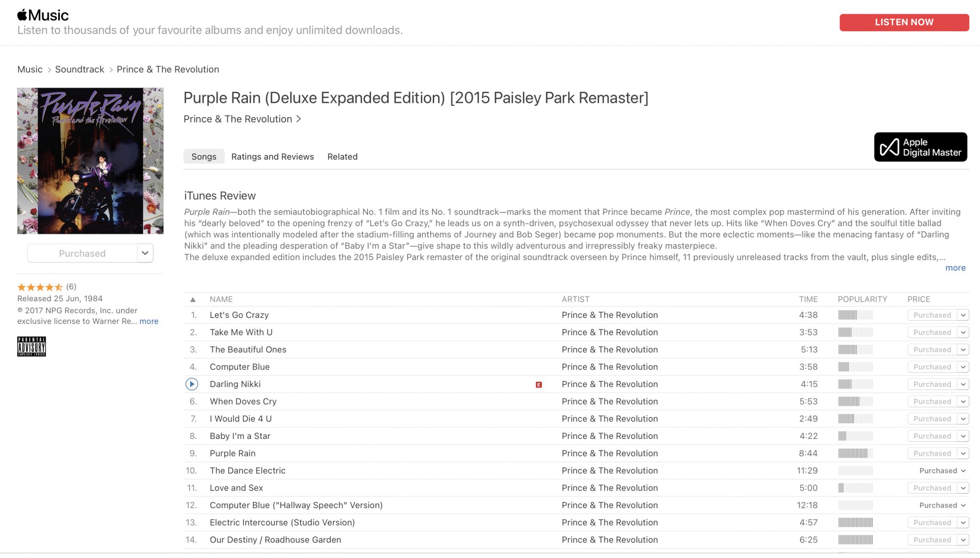Play the Darling Nikki preview

click(192, 384)
